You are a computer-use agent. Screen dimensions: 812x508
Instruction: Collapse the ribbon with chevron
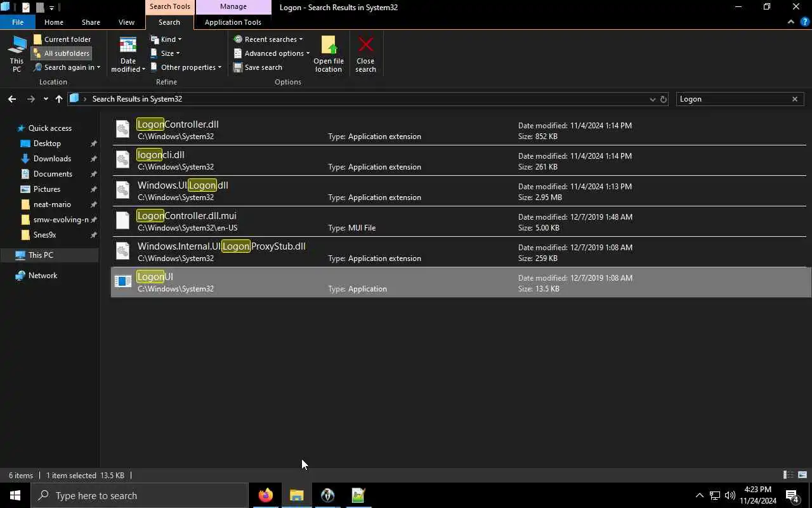point(791,22)
